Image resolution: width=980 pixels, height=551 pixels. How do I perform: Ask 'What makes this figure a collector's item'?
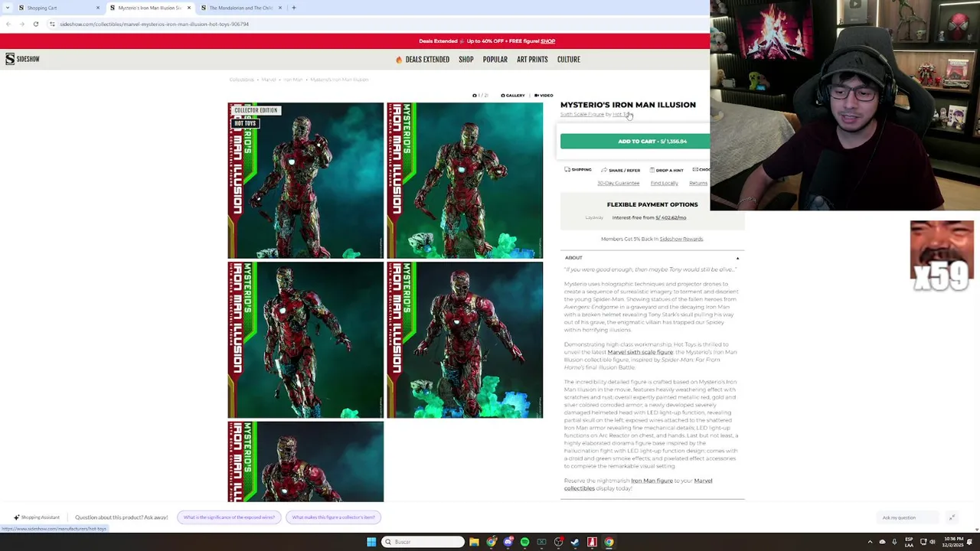(333, 517)
